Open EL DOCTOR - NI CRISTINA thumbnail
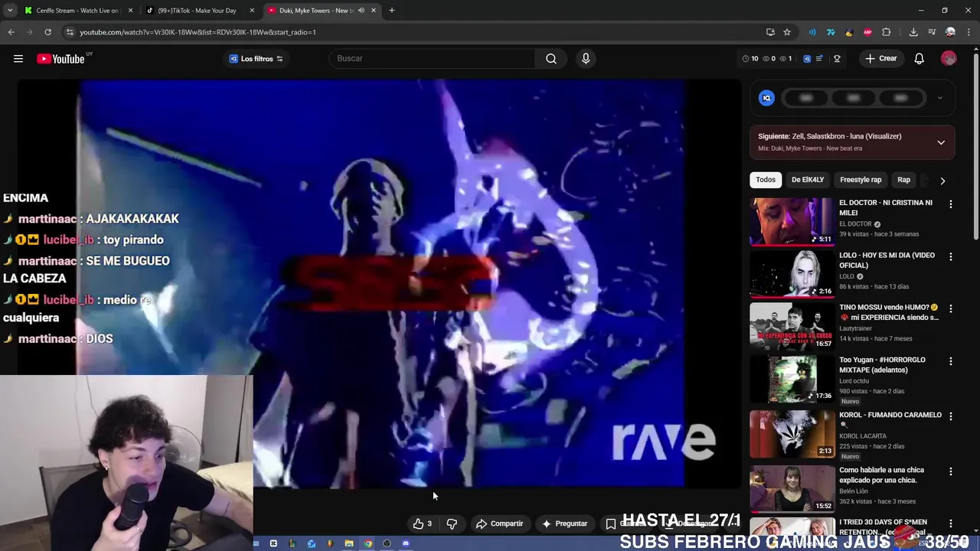The image size is (980, 551). pos(792,222)
